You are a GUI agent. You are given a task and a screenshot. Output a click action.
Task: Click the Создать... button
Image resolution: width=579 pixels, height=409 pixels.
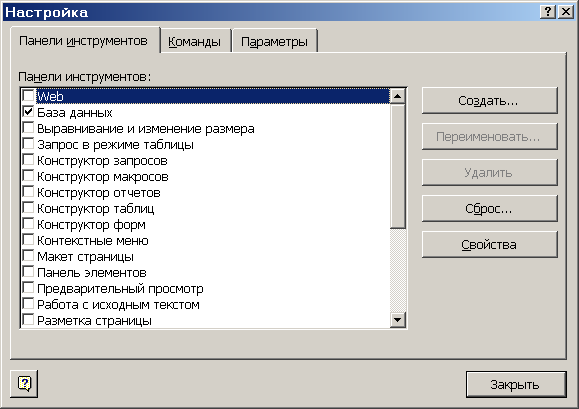489,100
